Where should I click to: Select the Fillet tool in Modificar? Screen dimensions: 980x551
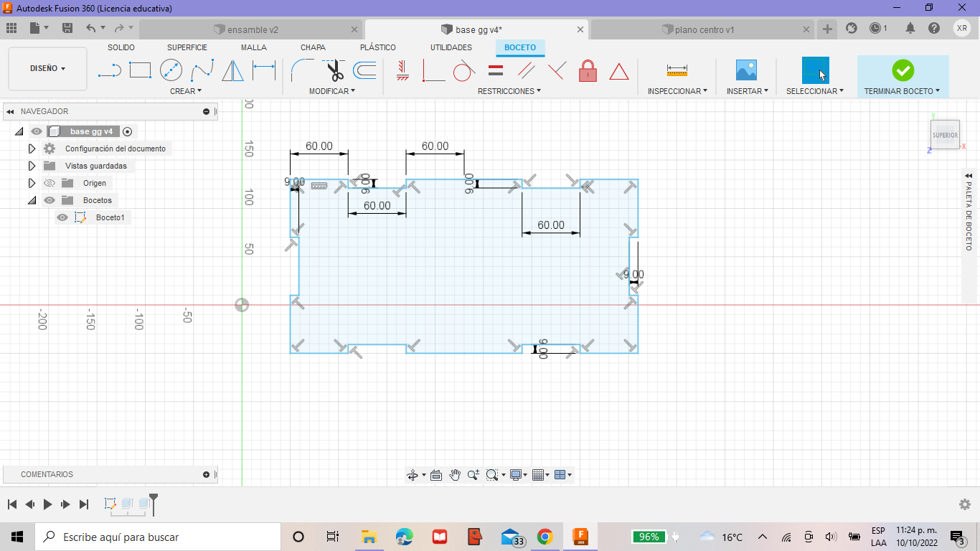click(301, 70)
